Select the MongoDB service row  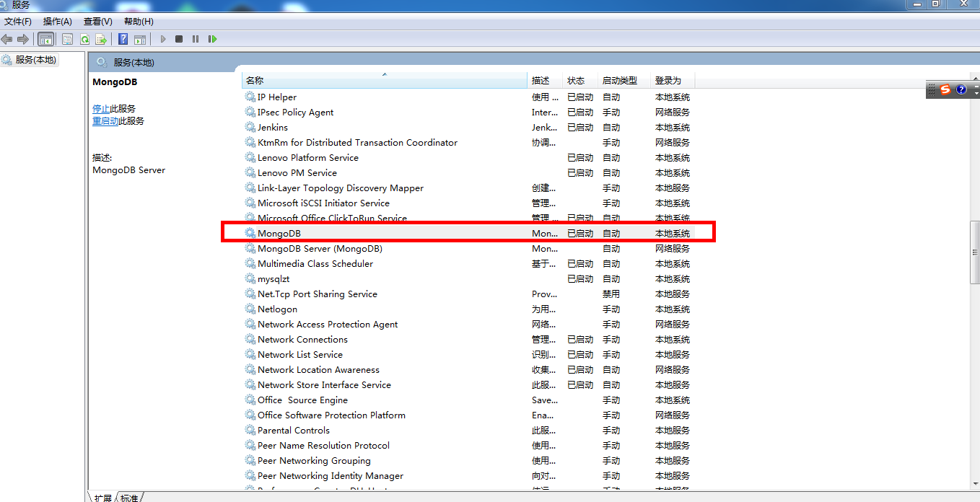468,233
